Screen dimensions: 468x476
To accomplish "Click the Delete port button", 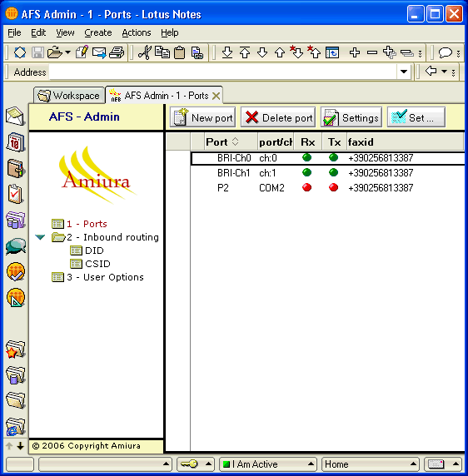I will tap(278, 117).
